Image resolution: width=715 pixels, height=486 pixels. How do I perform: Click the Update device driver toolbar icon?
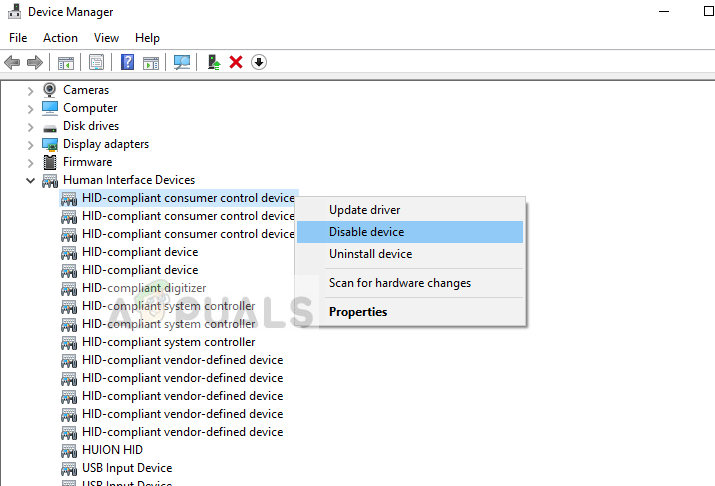pos(213,62)
